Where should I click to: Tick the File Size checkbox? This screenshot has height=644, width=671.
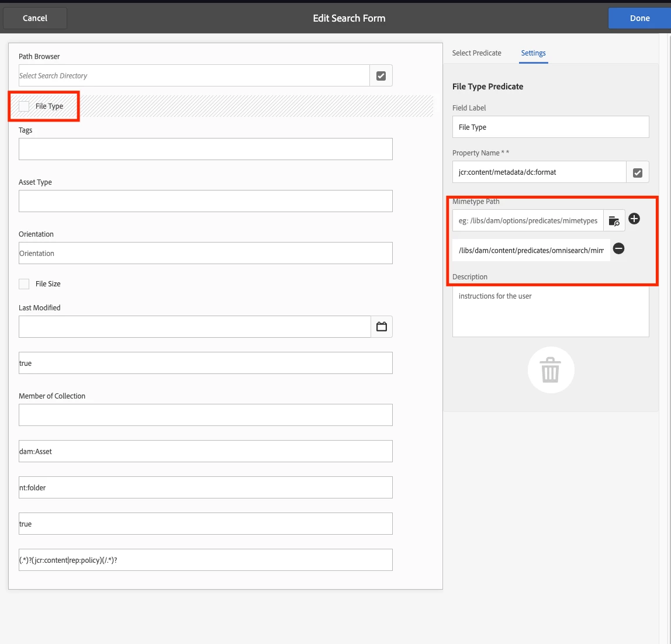24,283
